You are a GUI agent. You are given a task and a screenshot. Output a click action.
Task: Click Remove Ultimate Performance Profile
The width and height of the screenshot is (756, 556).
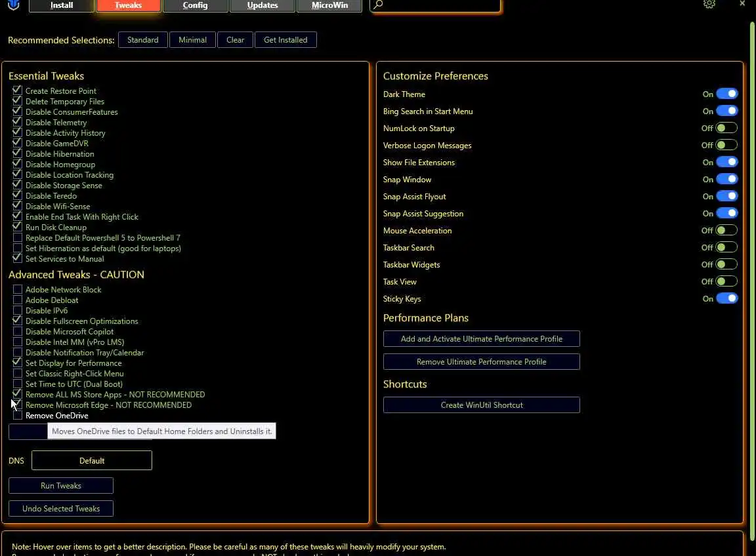tap(481, 362)
